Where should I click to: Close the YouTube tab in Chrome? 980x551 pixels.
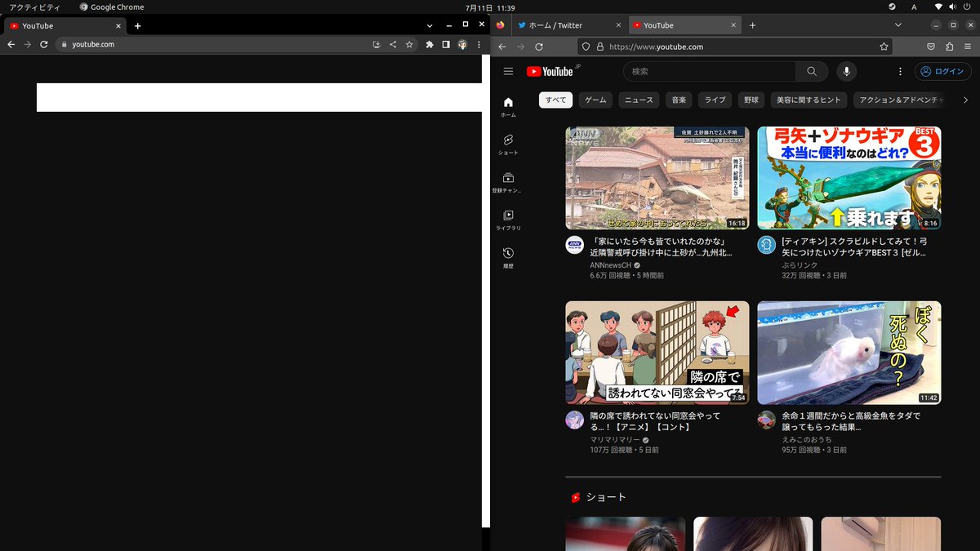117,26
